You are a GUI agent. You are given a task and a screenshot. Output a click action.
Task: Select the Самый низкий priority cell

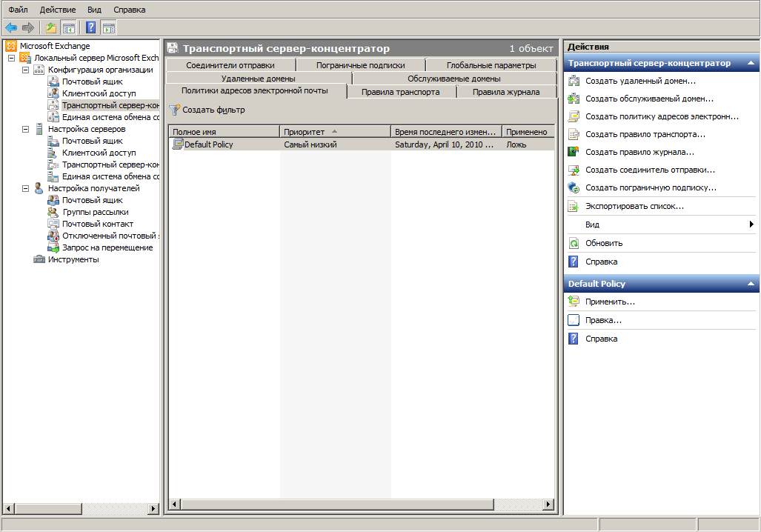pos(310,144)
